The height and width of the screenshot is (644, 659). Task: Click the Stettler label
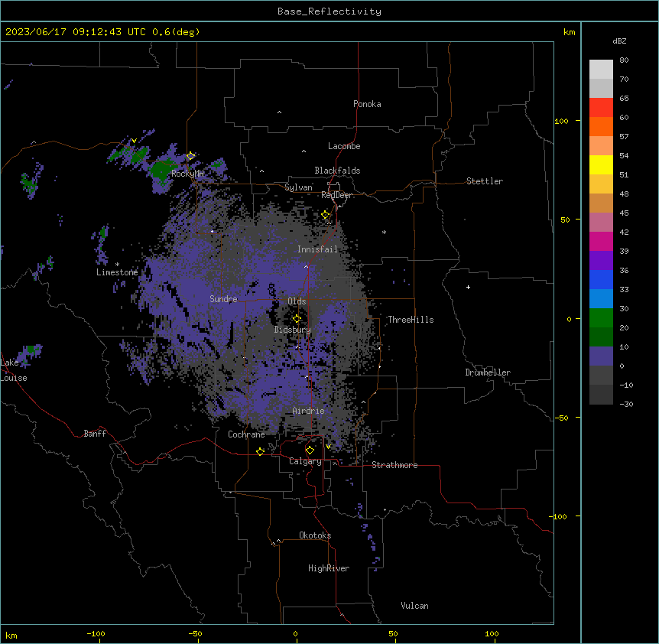485,181
